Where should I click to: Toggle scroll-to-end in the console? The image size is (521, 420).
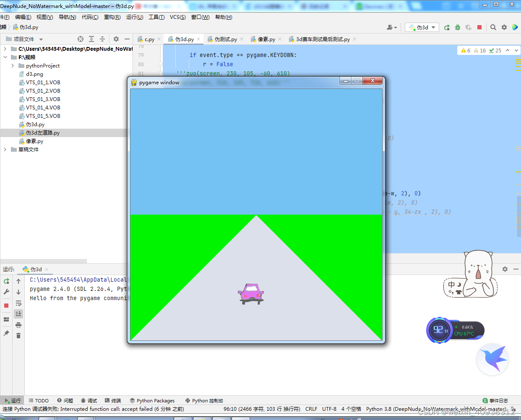pos(18,314)
